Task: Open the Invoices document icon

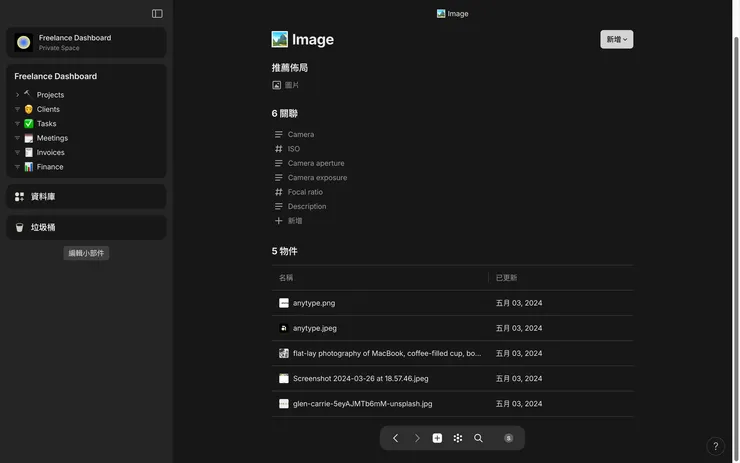Action: [x=28, y=152]
